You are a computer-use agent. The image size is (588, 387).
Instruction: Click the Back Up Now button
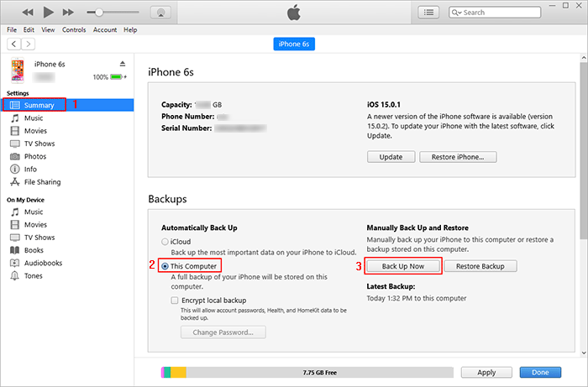click(x=403, y=266)
